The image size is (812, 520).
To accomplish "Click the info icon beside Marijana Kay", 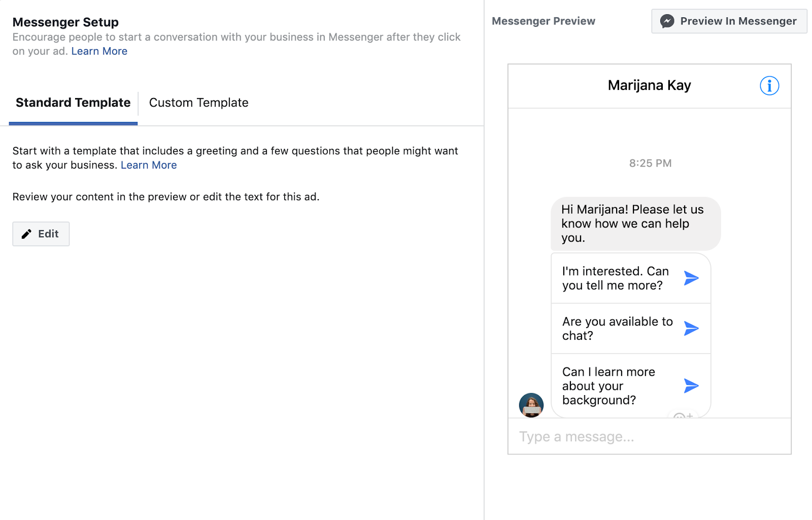I will point(769,86).
